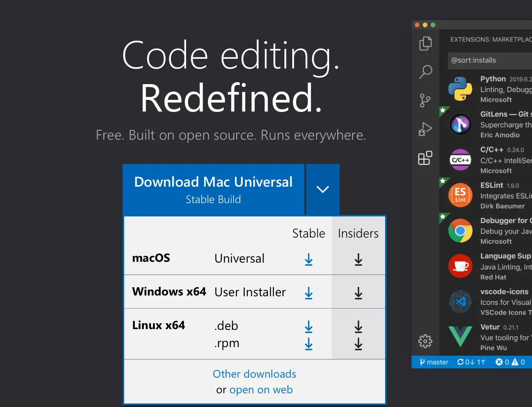Click errors and warnings count in status bar
532x407 pixels.
tap(510, 362)
